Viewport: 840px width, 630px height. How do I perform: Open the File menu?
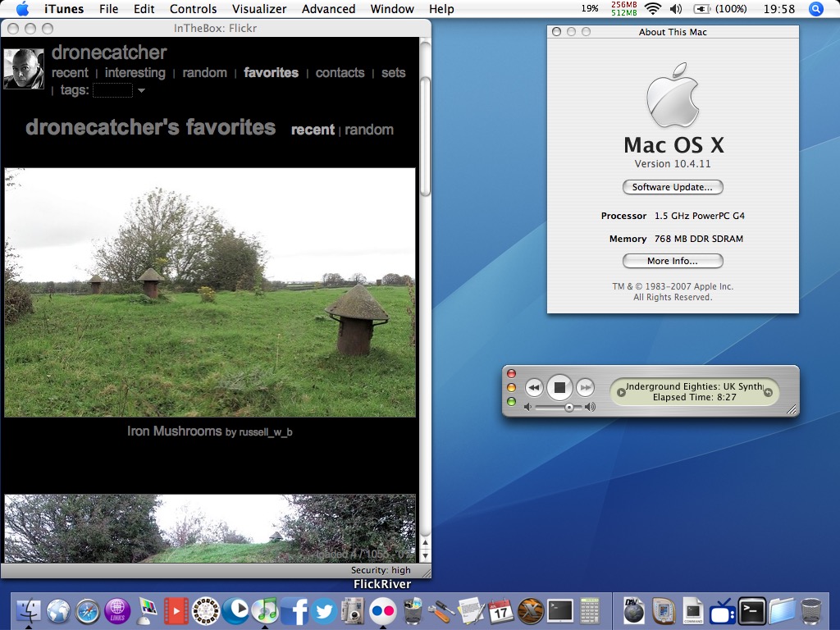[108, 8]
